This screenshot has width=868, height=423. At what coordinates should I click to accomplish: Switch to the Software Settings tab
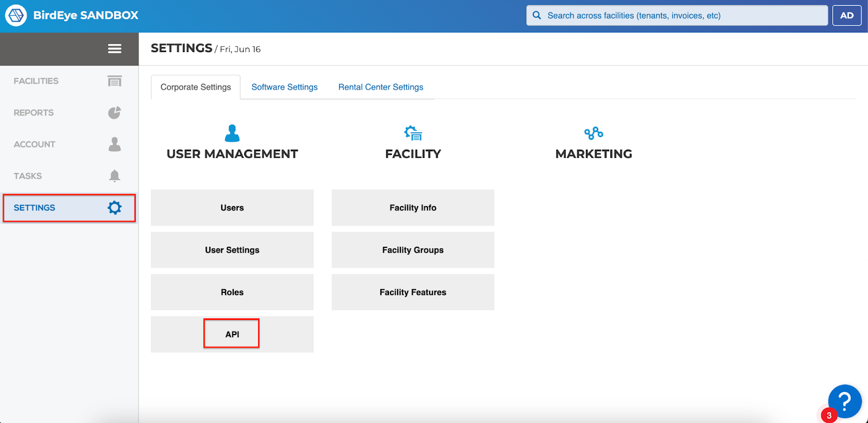[x=284, y=87]
